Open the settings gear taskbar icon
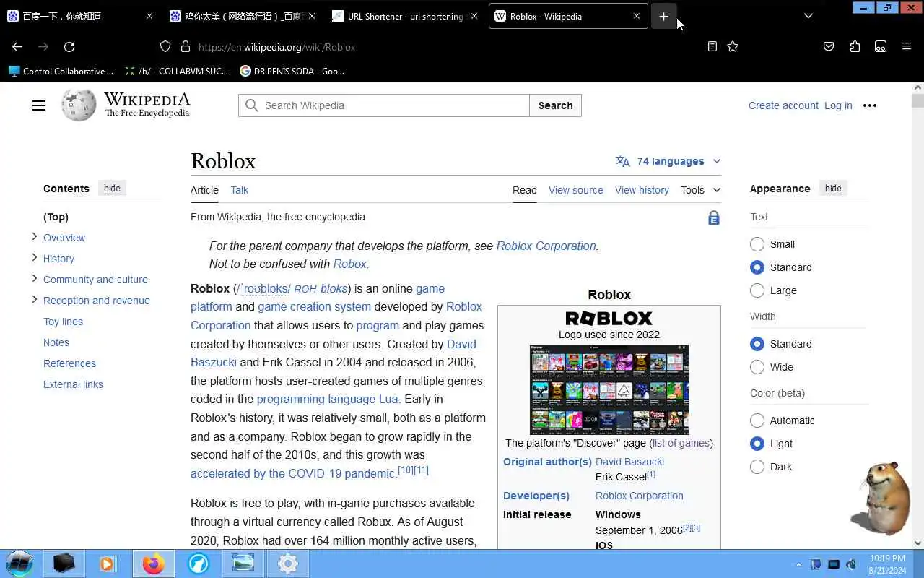This screenshot has height=578, width=924. pos(288,564)
